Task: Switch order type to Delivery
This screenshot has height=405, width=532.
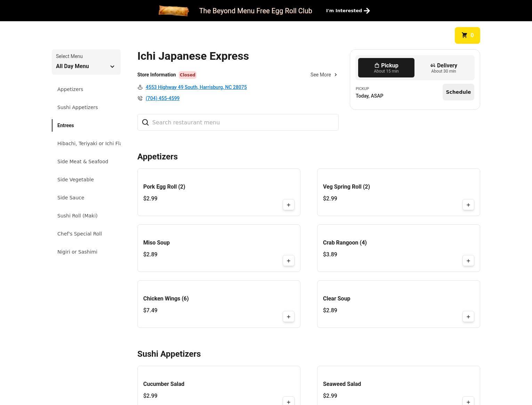Action: tap(443, 68)
